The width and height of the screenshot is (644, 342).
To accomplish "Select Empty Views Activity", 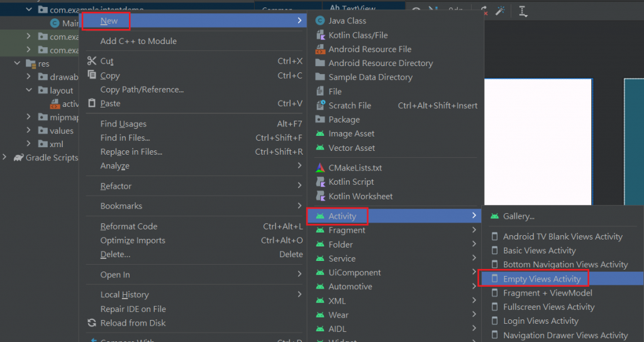I will (562, 279).
